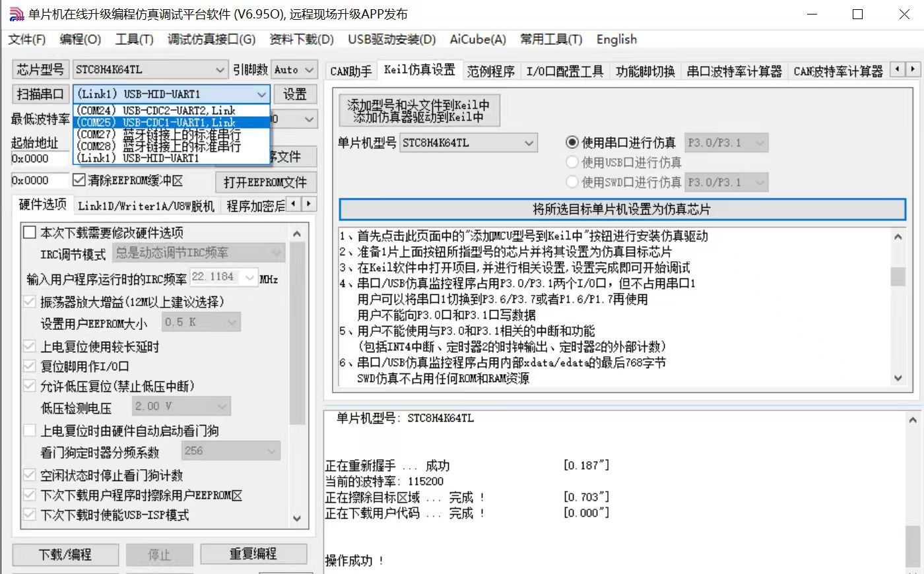Screen dimensions: 924x574
Task: Select the 程序加密后 tab
Action: (255, 207)
